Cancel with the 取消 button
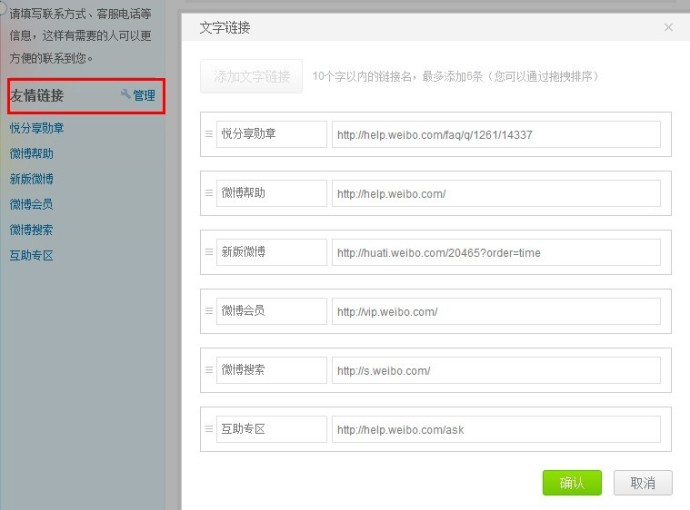Image resolution: width=690 pixels, height=510 pixels. (x=643, y=483)
